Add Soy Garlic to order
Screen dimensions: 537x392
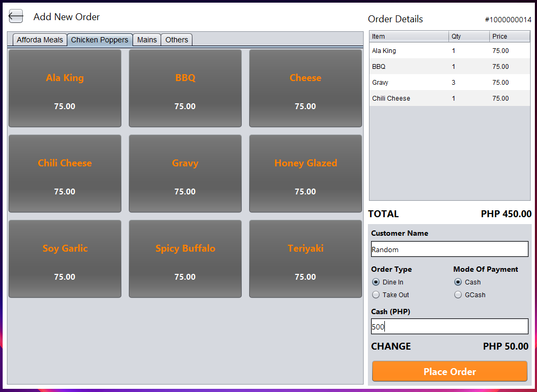(65, 259)
